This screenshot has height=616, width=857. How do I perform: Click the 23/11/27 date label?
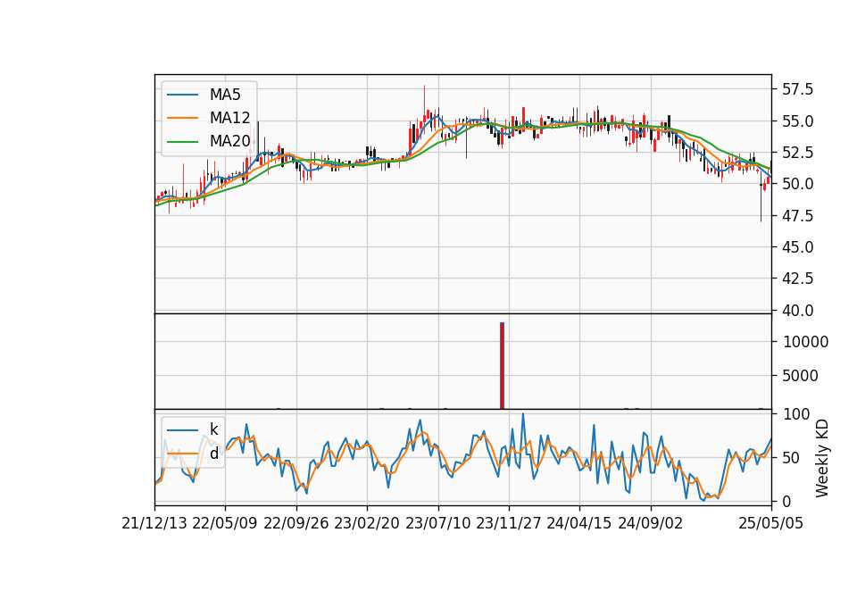[x=509, y=523]
